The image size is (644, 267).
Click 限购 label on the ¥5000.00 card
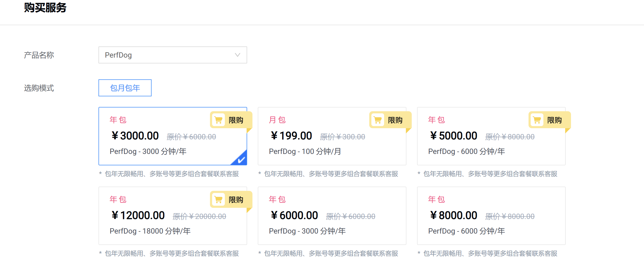(555, 120)
